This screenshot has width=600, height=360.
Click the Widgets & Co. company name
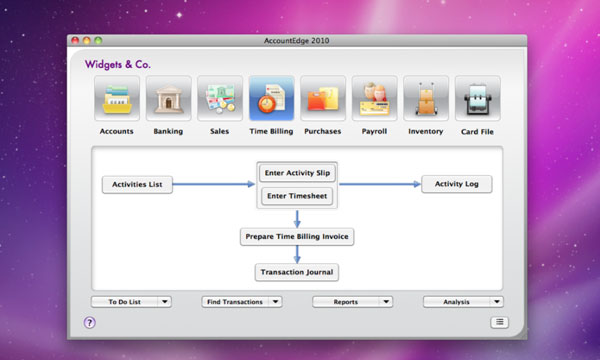pyautogui.click(x=118, y=64)
